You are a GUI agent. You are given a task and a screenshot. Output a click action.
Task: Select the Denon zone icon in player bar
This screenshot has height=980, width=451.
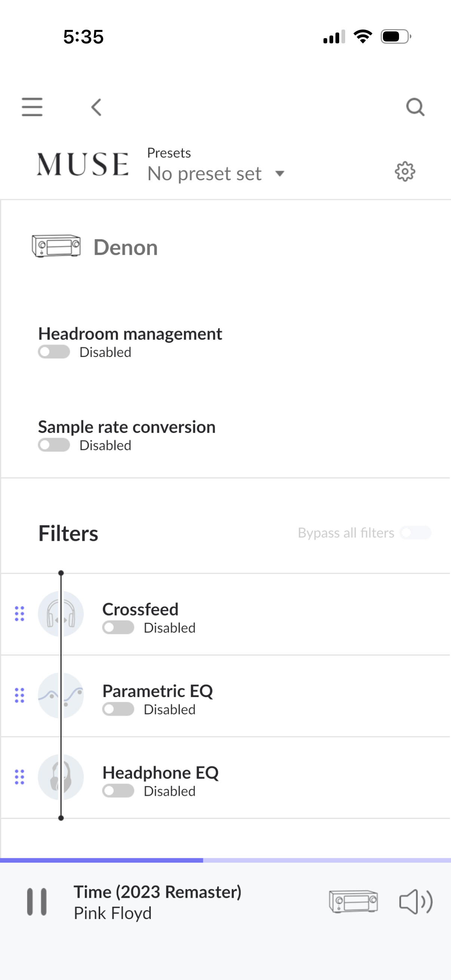click(353, 902)
